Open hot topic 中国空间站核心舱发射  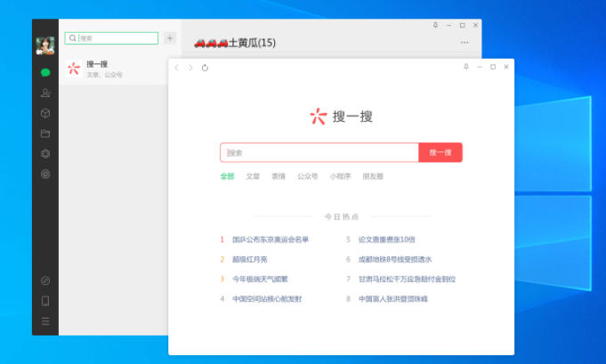[x=267, y=299]
